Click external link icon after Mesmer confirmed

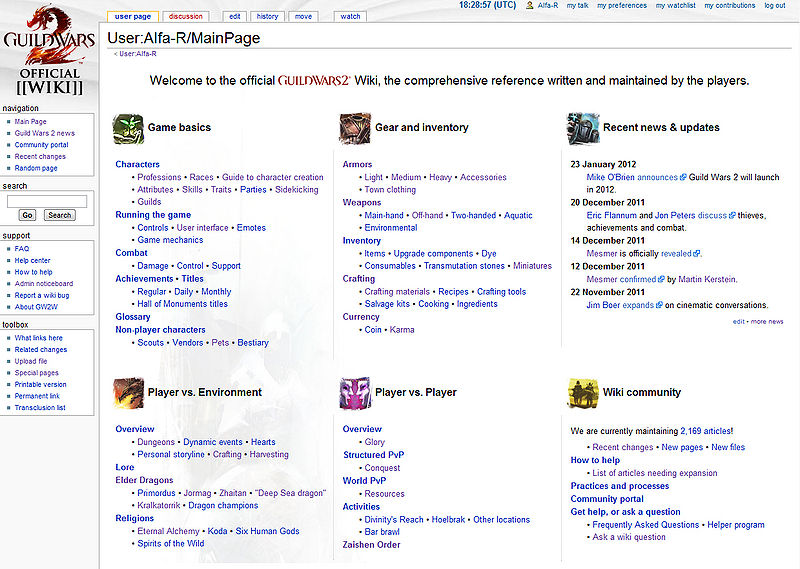point(661,279)
